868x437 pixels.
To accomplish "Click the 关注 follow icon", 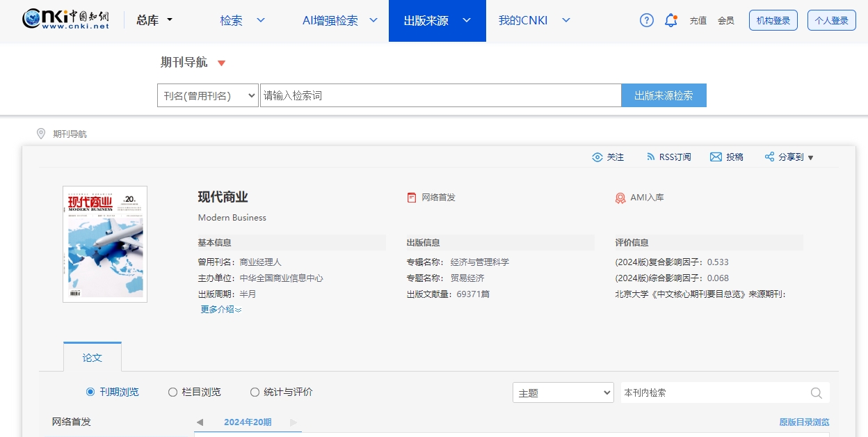I will tap(597, 157).
